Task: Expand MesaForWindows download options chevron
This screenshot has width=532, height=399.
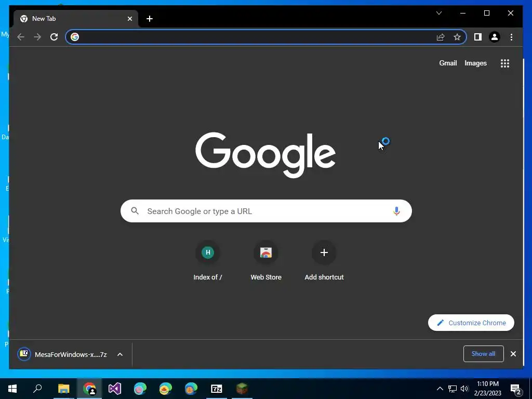Action: click(120, 354)
